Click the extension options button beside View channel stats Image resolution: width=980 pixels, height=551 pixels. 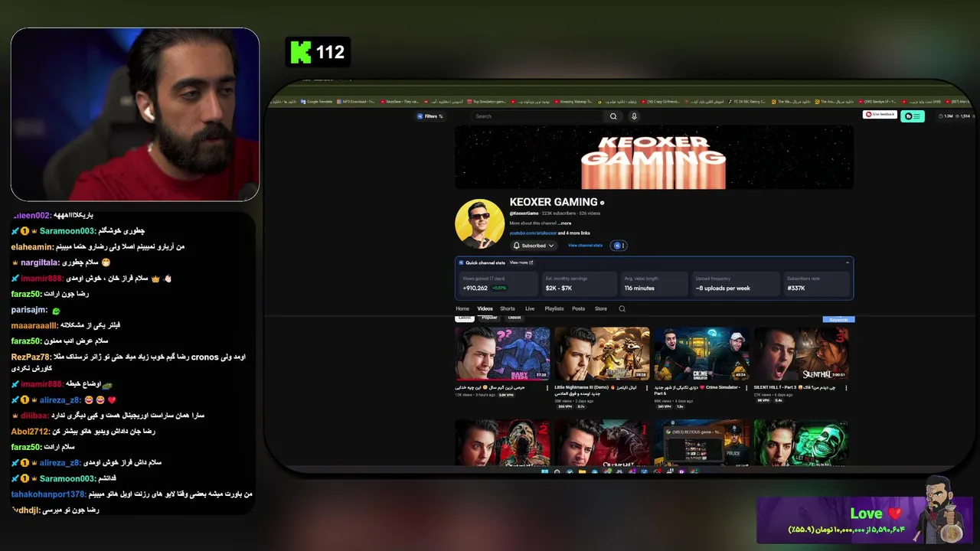point(619,246)
